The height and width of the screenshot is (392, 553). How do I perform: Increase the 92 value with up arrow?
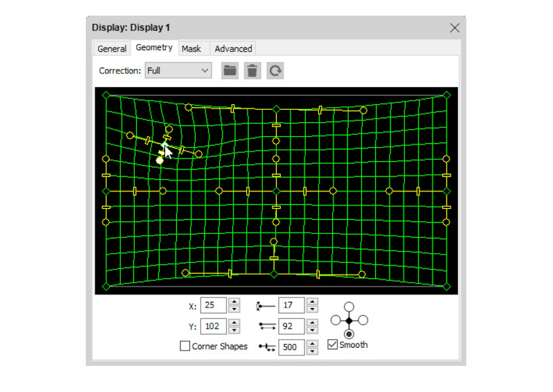[x=312, y=323]
